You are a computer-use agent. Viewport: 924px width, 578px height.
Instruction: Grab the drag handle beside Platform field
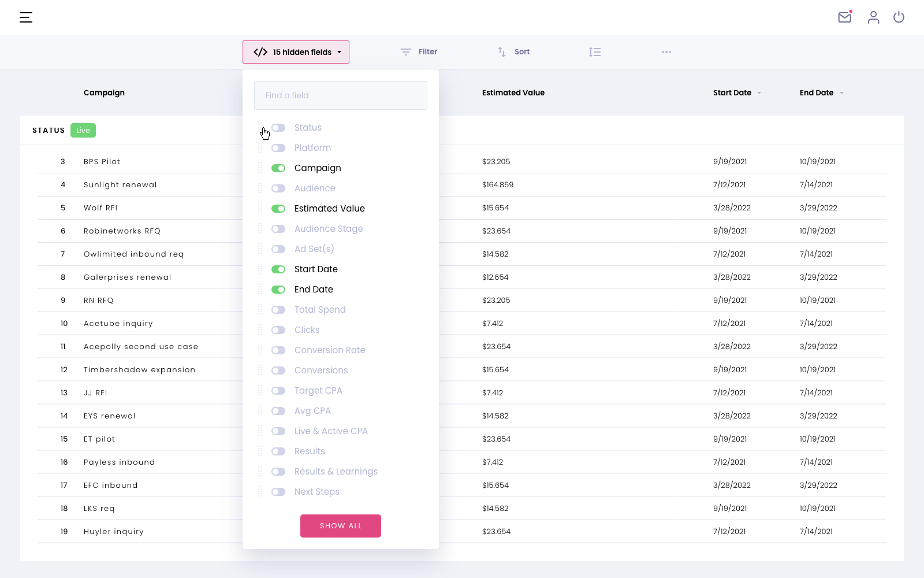(x=260, y=148)
